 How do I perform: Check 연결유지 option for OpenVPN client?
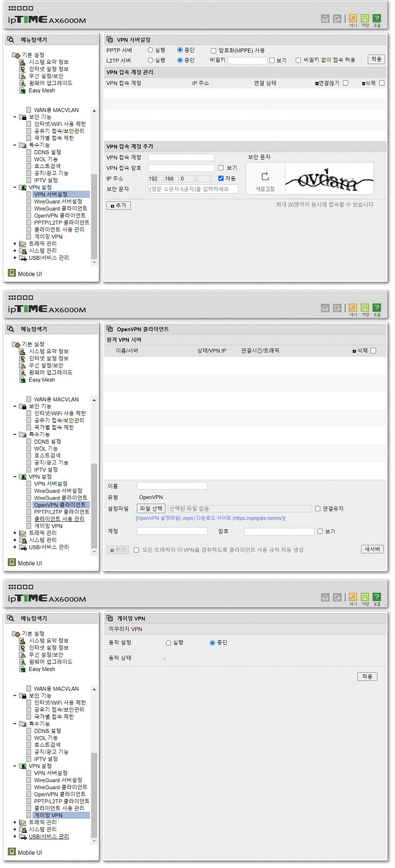pyautogui.click(x=317, y=508)
